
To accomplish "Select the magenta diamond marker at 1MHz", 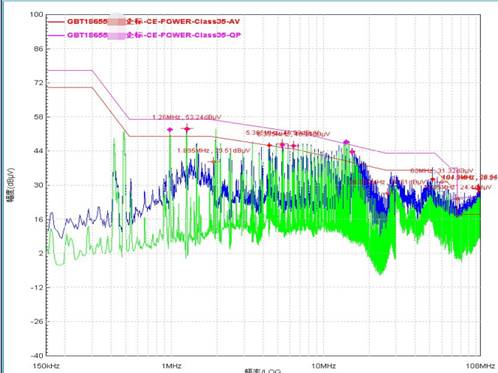I will click(170, 130).
